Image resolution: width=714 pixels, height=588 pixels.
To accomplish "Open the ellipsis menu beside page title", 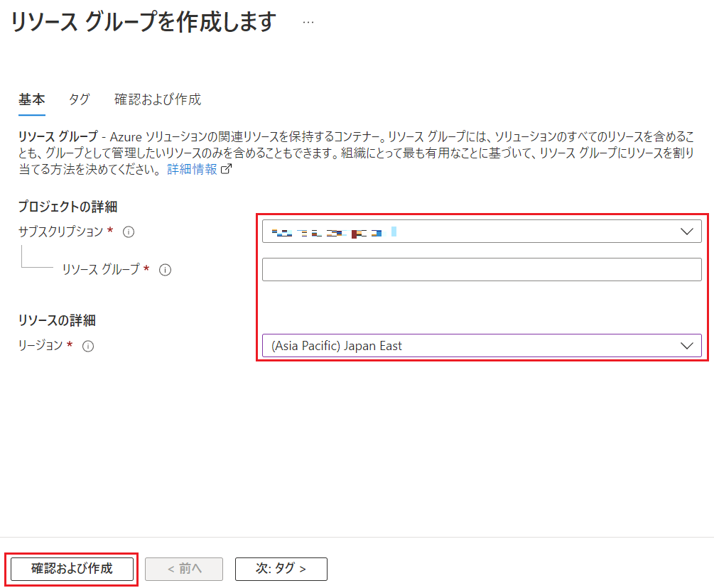I will 308,22.
